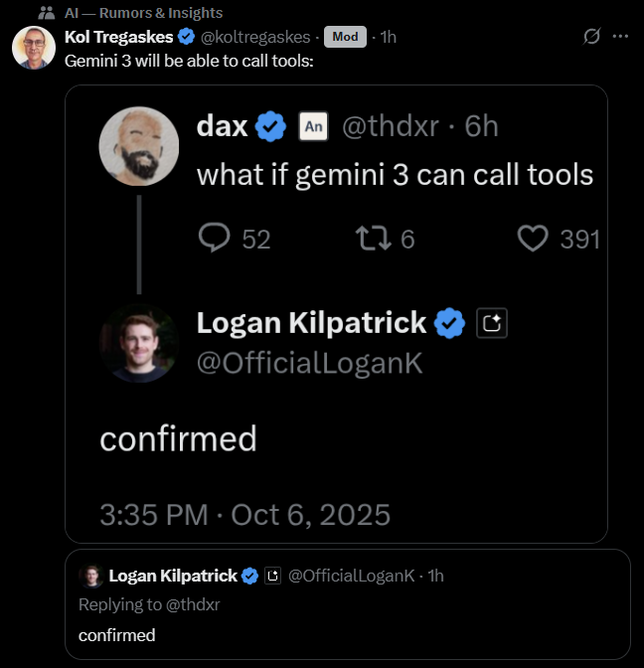Click Logan Kilpatrick's large avatar photo
This screenshot has width=644, height=668.
point(139,343)
